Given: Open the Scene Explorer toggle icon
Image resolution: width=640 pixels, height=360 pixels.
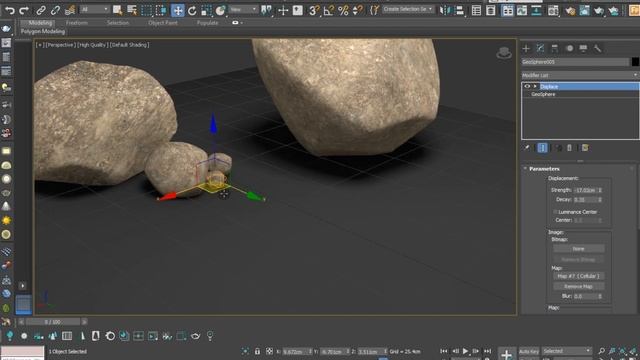Looking at the screenshot, I should coord(476,10).
